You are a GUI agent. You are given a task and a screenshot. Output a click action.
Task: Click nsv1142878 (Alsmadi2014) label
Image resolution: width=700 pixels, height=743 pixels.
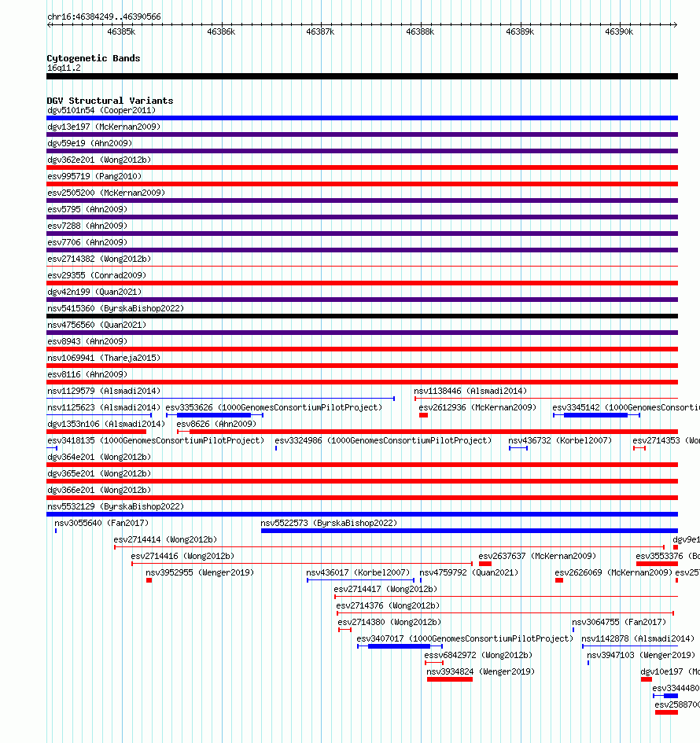click(x=638, y=638)
